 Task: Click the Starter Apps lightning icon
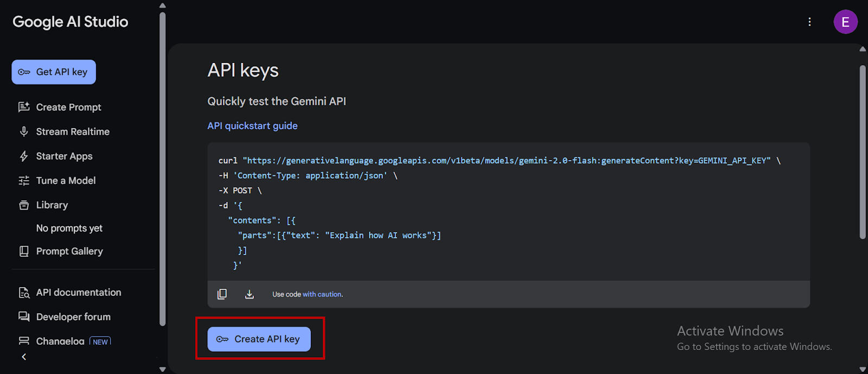(x=24, y=156)
